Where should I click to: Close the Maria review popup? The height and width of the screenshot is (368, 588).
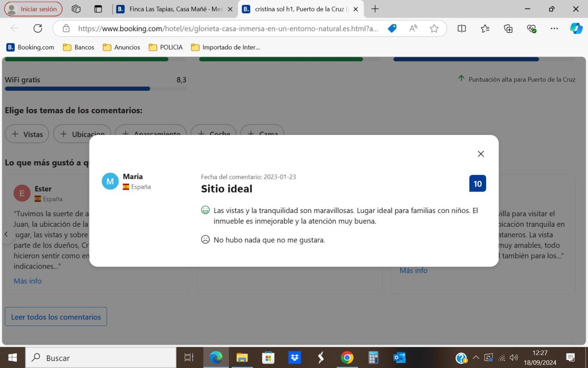[480, 154]
